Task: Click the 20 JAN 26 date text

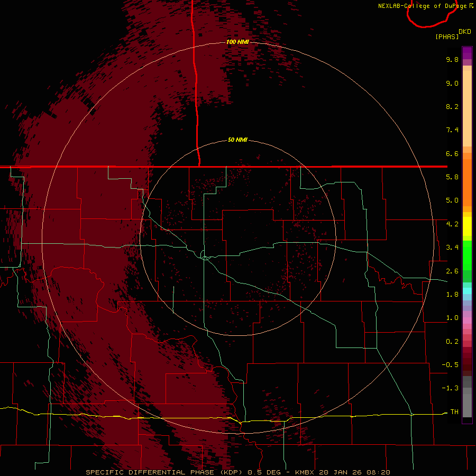Action: click(x=341, y=472)
